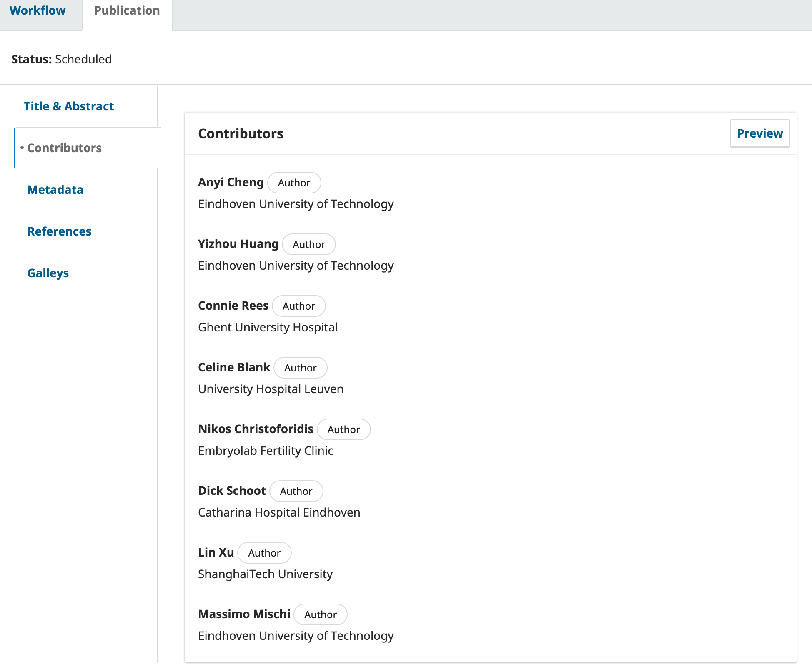Click contributor Massimo Mischi

point(244,614)
